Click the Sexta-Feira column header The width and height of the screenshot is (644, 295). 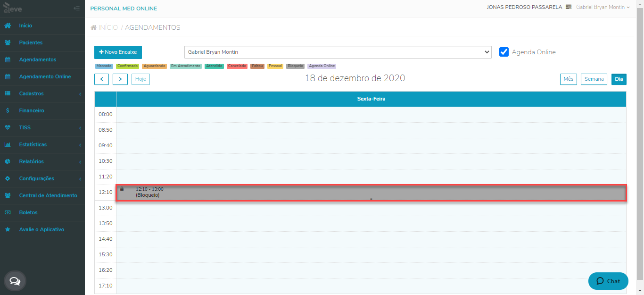371,99
